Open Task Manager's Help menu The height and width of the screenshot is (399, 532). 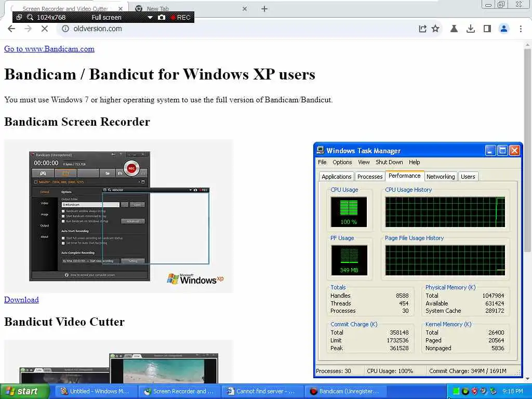click(414, 162)
